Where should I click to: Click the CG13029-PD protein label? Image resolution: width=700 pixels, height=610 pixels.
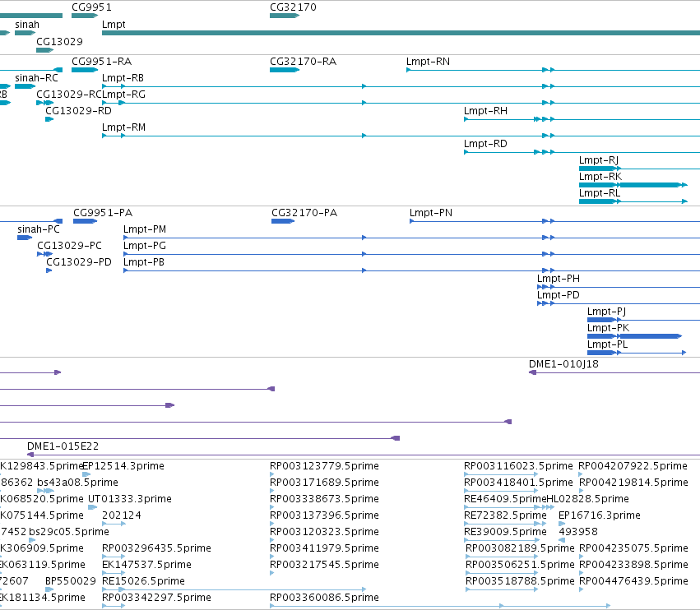(x=79, y=262)
